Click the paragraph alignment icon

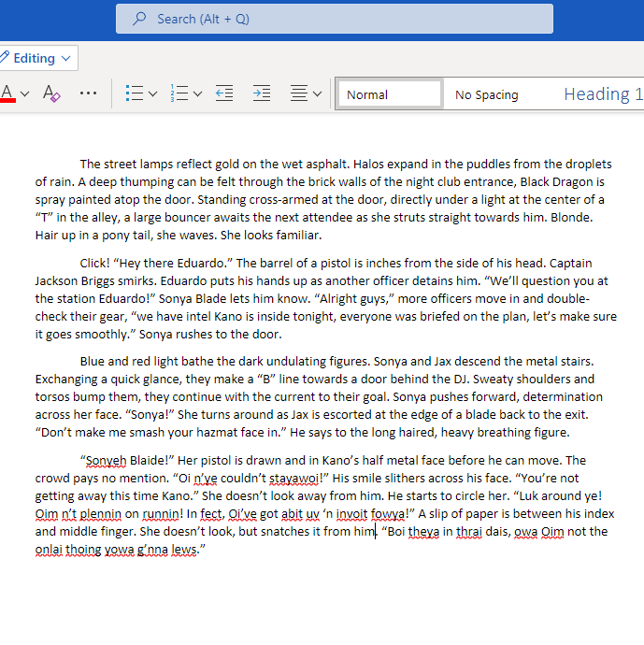(x=299, y=93)
